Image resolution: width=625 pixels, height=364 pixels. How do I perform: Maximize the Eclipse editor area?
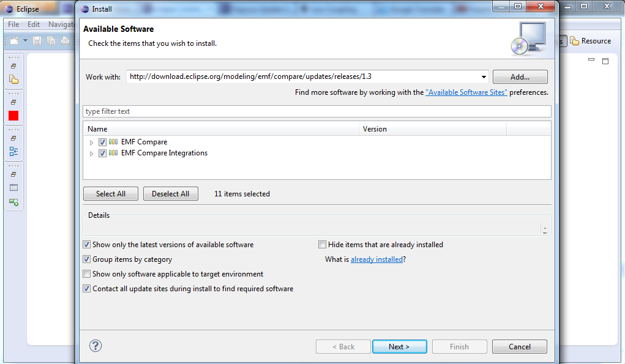pos(605,61)
